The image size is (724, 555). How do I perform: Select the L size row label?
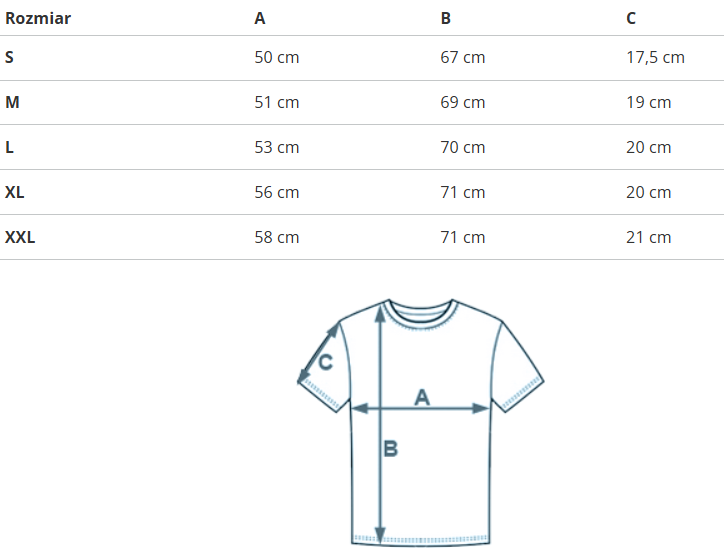coord(10,147)
